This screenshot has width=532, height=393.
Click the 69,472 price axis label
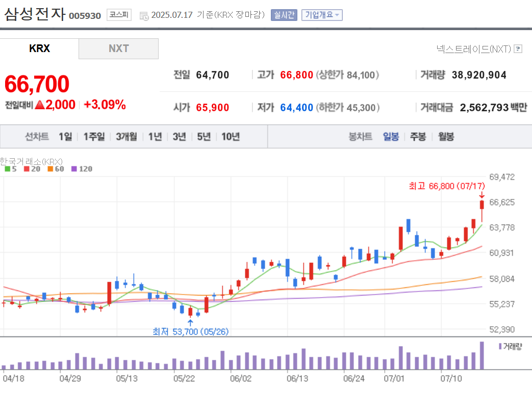tap(502, 177)
